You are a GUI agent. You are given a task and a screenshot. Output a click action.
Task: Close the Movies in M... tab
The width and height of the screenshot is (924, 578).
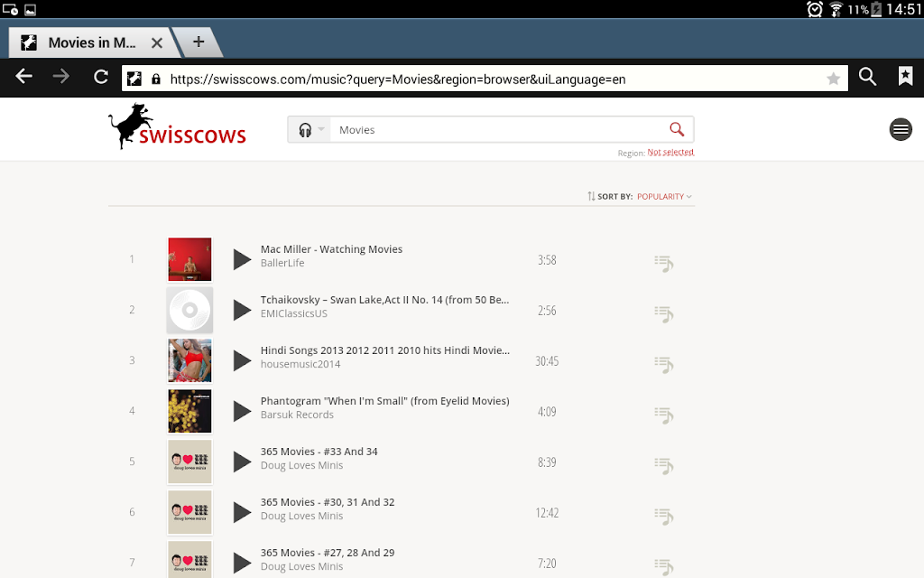[x=157, y=43]
